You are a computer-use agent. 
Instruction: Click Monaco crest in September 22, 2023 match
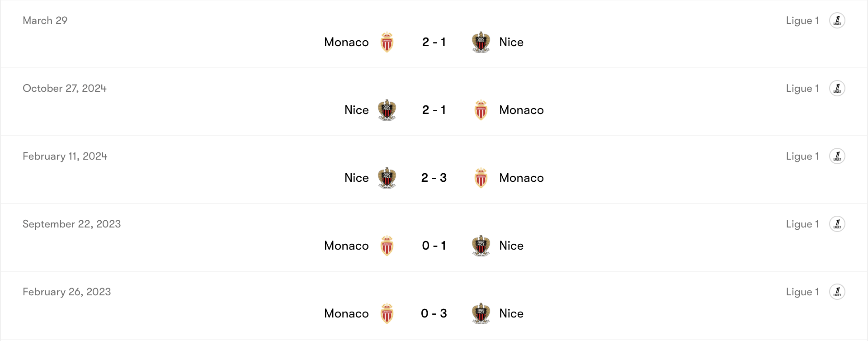click(387, 246)
